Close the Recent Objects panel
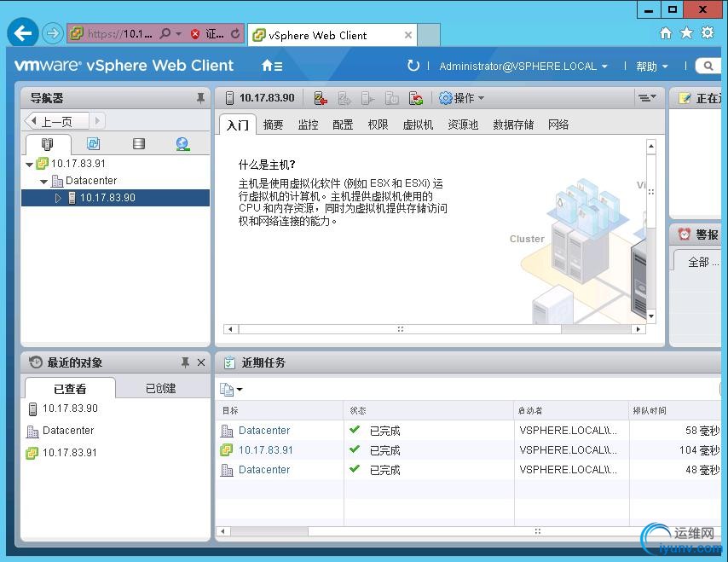Viewport: 728px width, 562px height. click(x=201, y=362)
